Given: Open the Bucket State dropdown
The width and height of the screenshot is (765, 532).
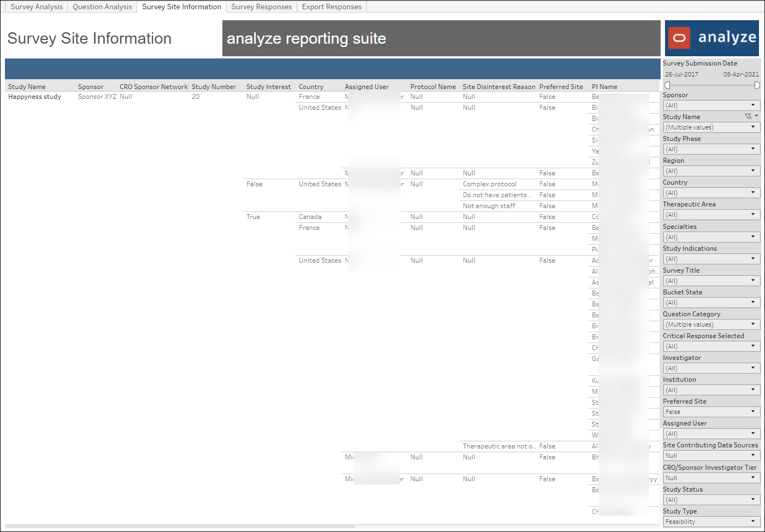Looking at the screenshot, I should (711, 303).
